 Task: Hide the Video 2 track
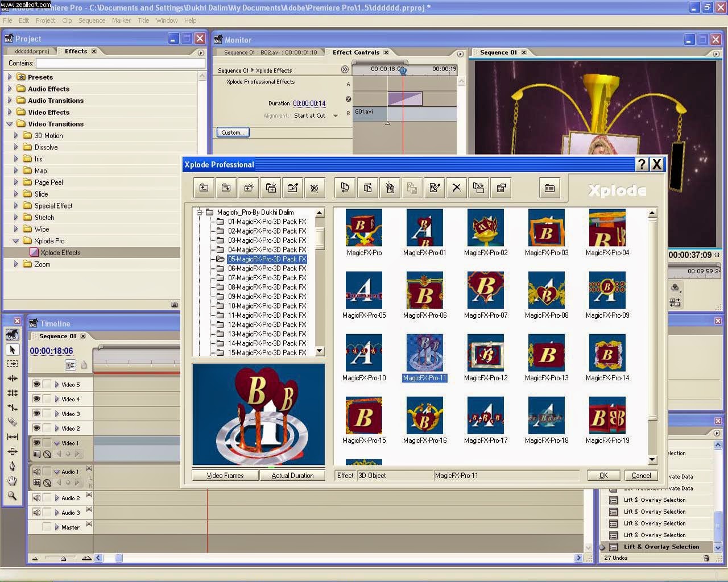click(x=36, y=428)
